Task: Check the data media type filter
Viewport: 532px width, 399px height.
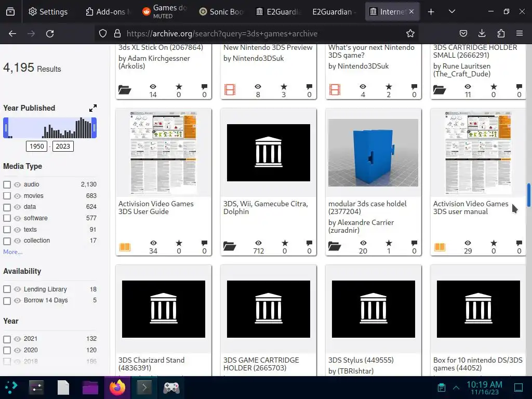Action: pyautogui.click(x=7, y=207)
